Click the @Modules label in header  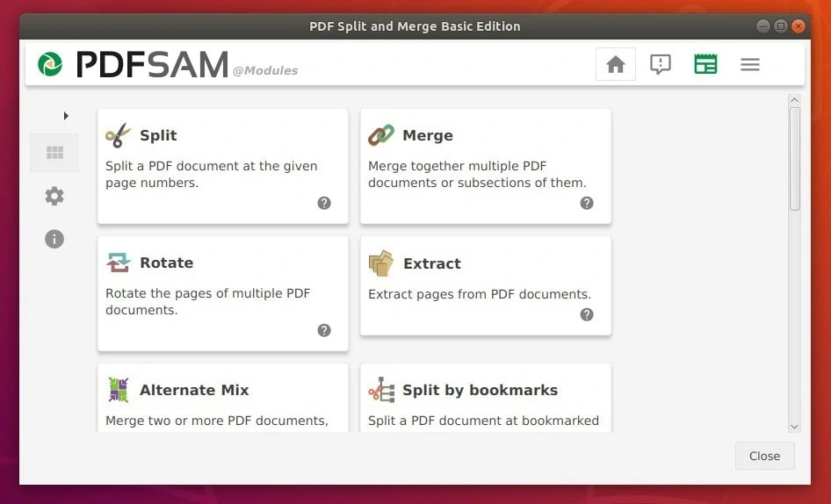coord(265,70)
